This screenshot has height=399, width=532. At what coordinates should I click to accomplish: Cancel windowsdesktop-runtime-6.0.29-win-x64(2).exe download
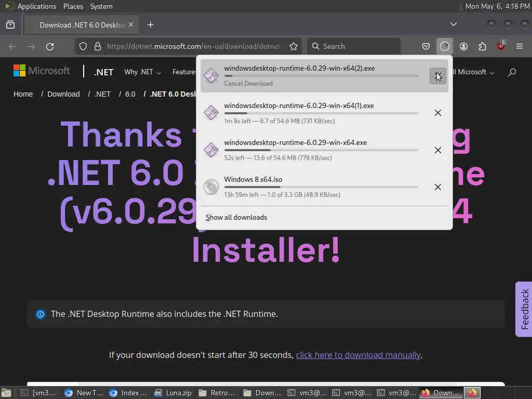(x=437, y=75)
